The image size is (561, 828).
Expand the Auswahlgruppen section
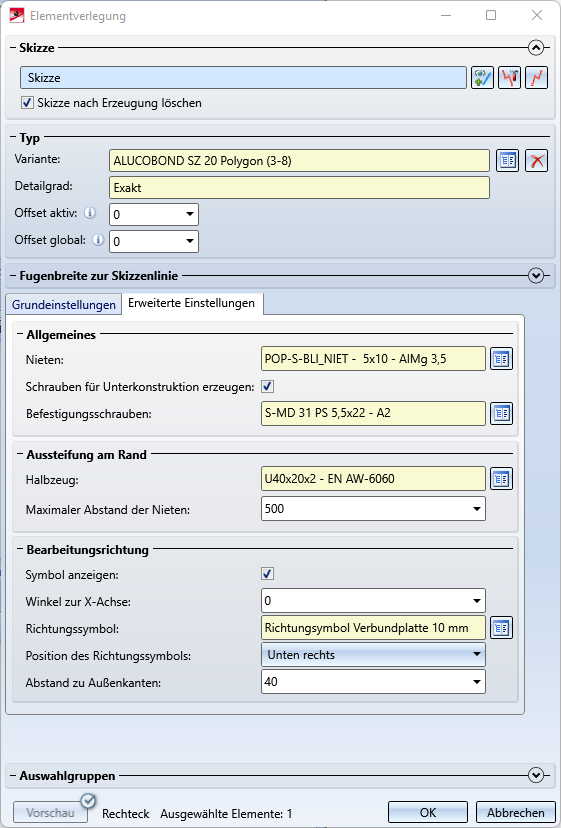pos(536,775)
